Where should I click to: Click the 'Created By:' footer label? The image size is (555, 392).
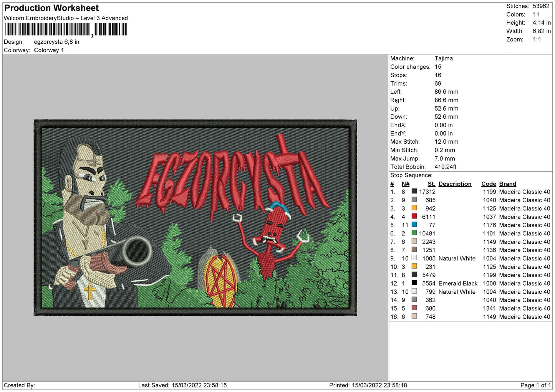pyautogui.click(x=19, y=385)
